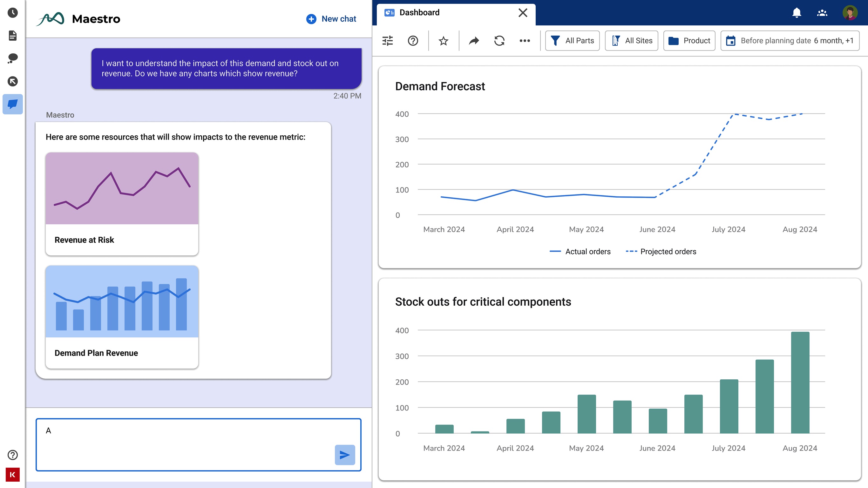The height and width of the screenshot is (488, 868).
Task: Click the arrow circle sidebar icon
Action: click(x=12, y=81)
